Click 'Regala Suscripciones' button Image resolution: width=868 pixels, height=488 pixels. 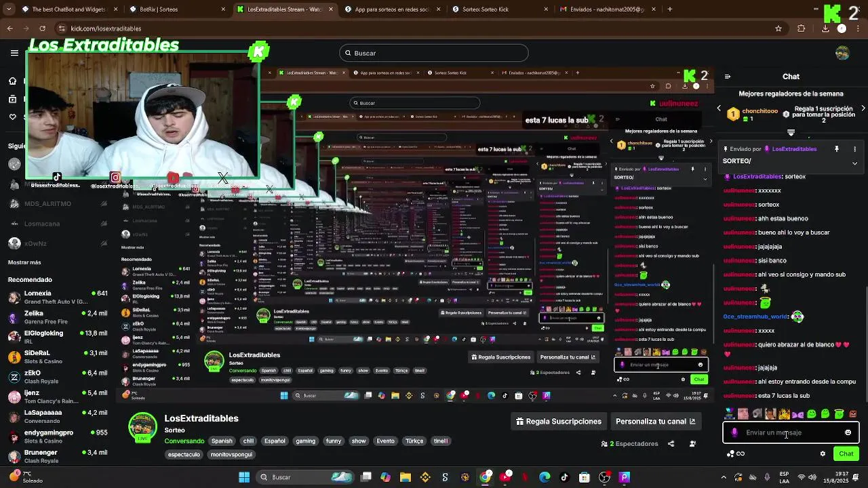(x=559, y=422)
